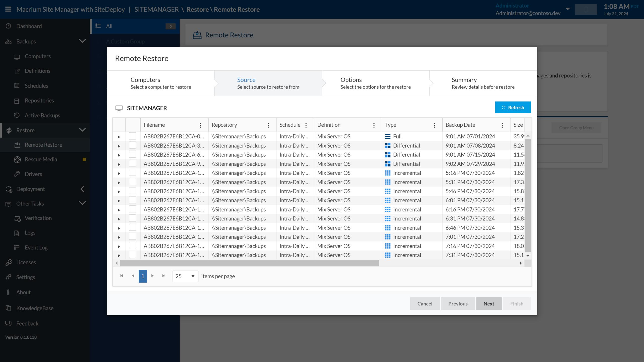Select checkbox for 9:02 AM 07/29/2024 Differential
The width and height of the screenshot is (644, 362).
pos(132,163)
